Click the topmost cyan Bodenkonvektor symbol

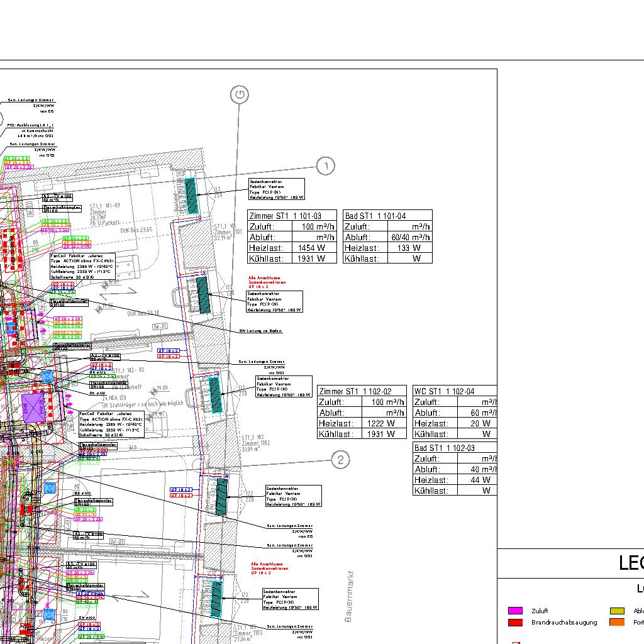point(192,194)
